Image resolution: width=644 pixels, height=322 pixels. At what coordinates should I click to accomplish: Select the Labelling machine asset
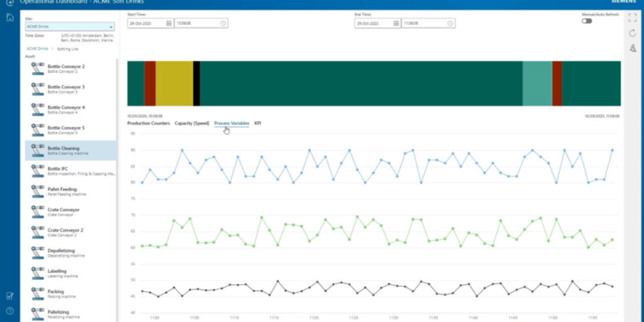(70, 273)
